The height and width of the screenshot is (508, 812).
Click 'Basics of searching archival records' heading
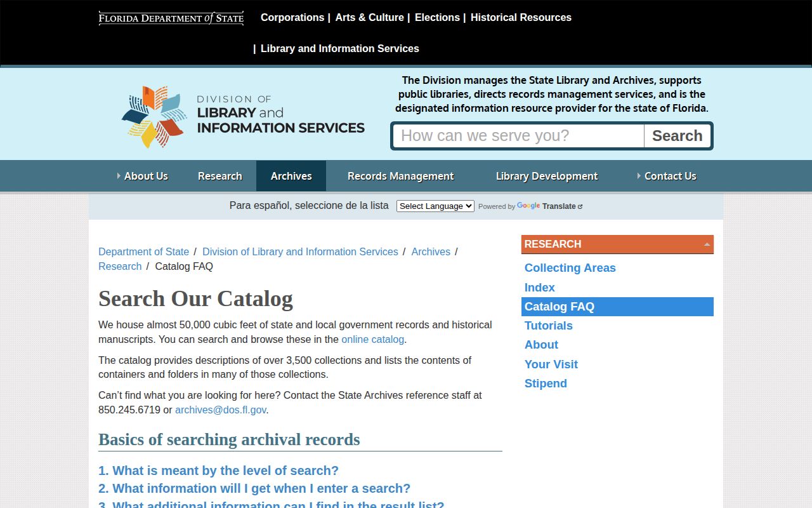(229, 439)
